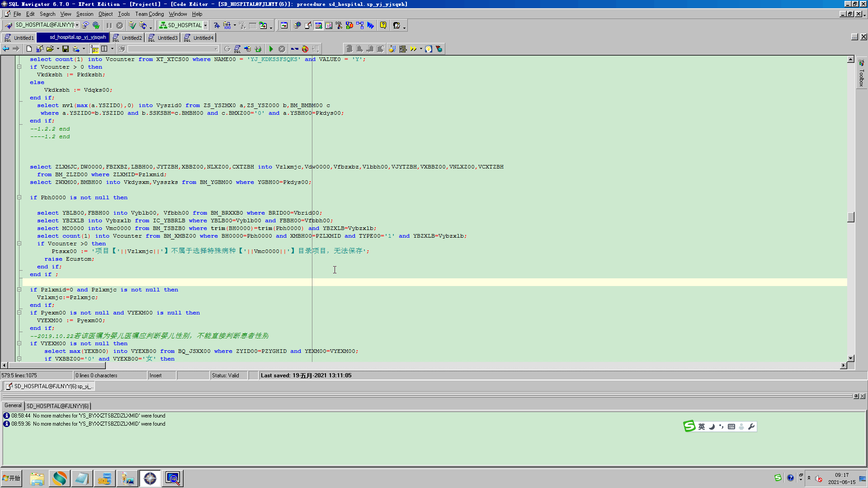Image resolution: width=868 pixels, height=488 pixels.
Task: Click the Pause icon in session toolbar
Action: [109, 25]
